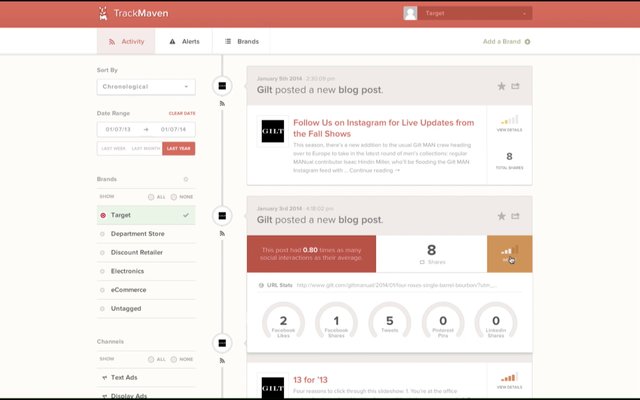This screenshot has width=640, height=400.
Task: Click the Facebook Shares gauge
Action: click(x=336, y=321)
